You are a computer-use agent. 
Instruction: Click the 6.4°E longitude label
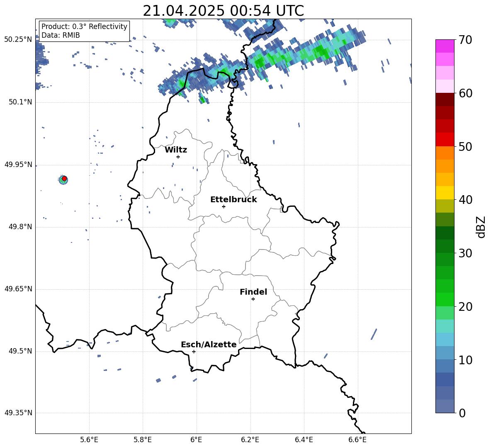pos(304,440)
